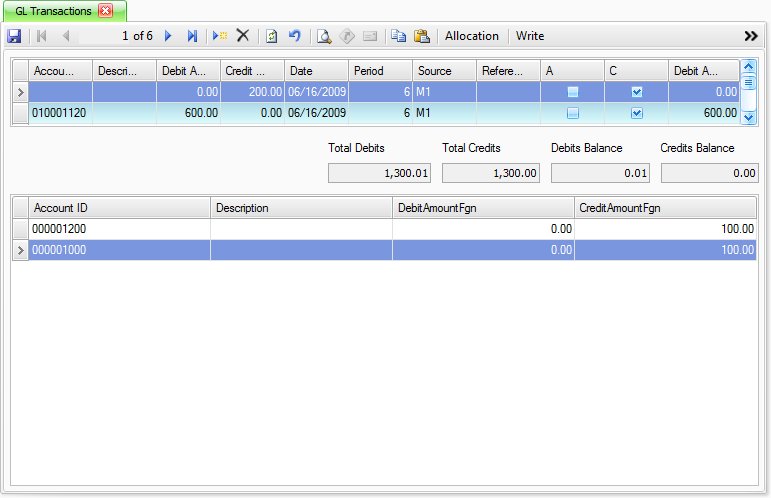Click the Write button
Screen dimensions: 771x498
[530, 36]
